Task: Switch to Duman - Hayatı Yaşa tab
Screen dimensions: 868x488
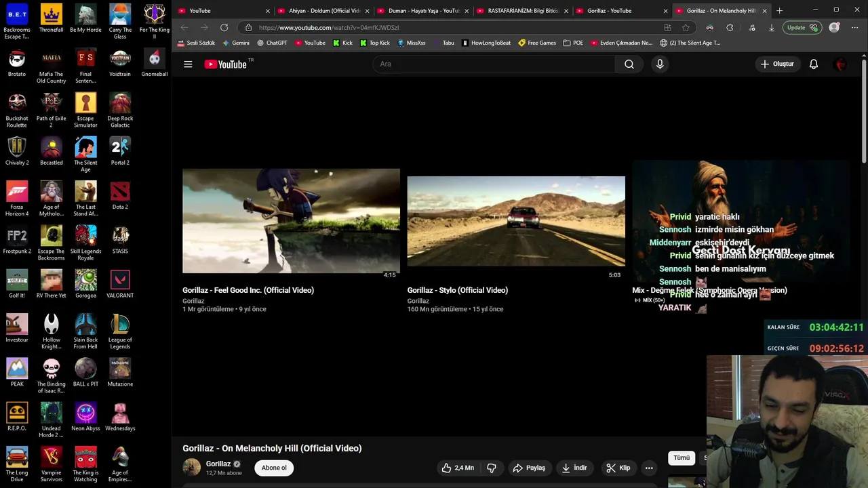Action: (x=423, y=11)
